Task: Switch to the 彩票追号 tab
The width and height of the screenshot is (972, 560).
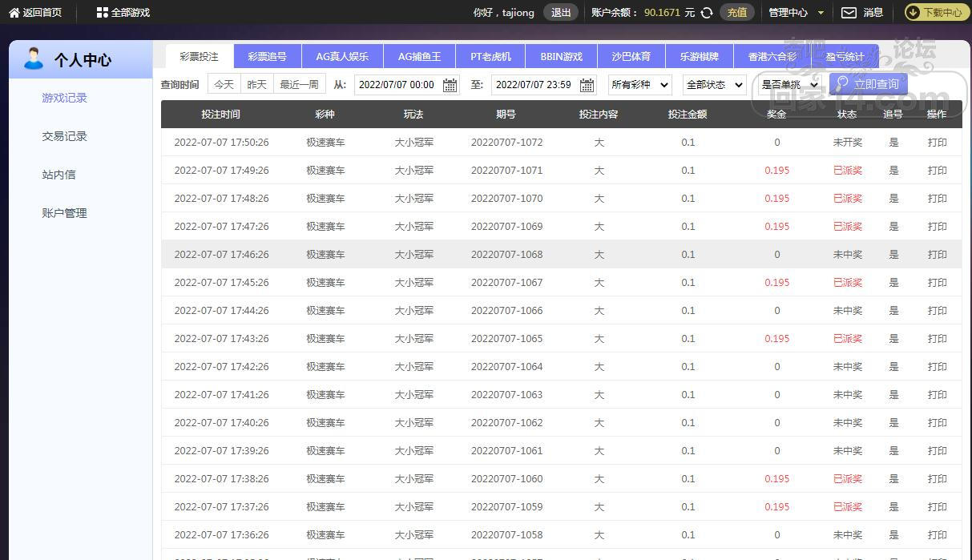Action: click(267, 57)
